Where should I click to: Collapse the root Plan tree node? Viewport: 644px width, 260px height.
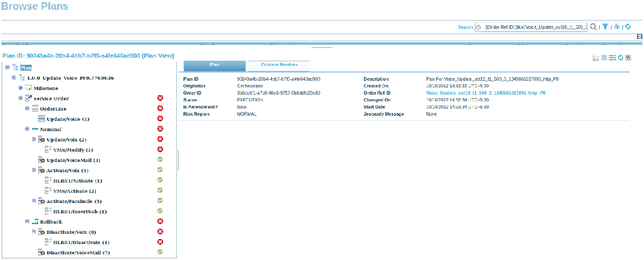7,67
